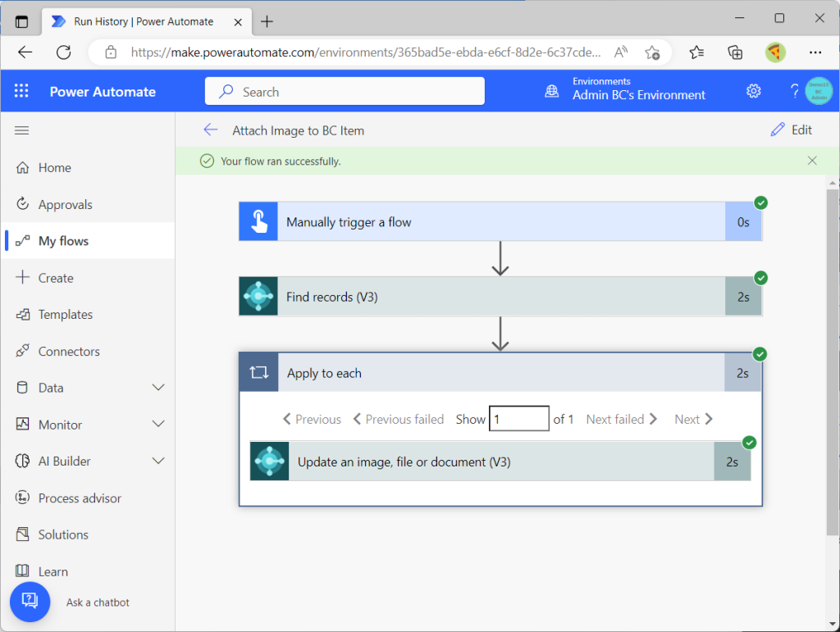Click the vertical scrollbar of the flow canvas

[832, 361]
